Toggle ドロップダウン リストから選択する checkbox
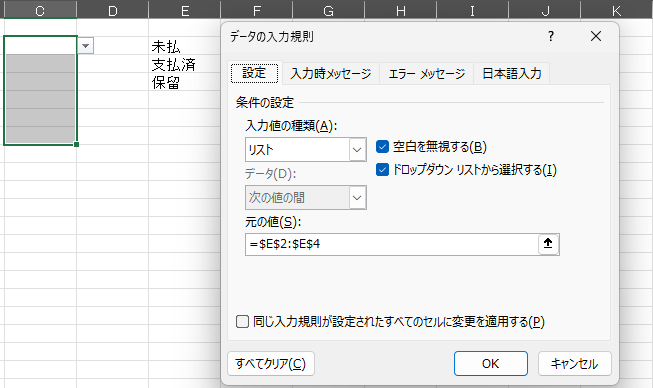This screenshot has height=388, width=653. click(382, 169)
